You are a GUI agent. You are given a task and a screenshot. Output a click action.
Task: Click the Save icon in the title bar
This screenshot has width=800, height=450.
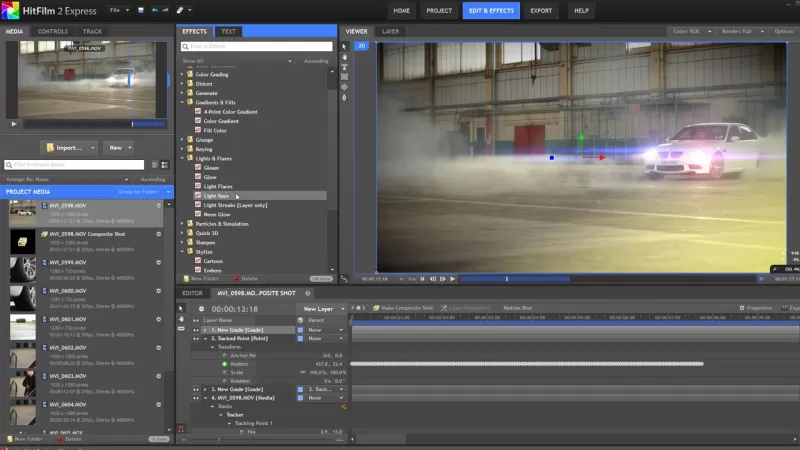(139, 10)
